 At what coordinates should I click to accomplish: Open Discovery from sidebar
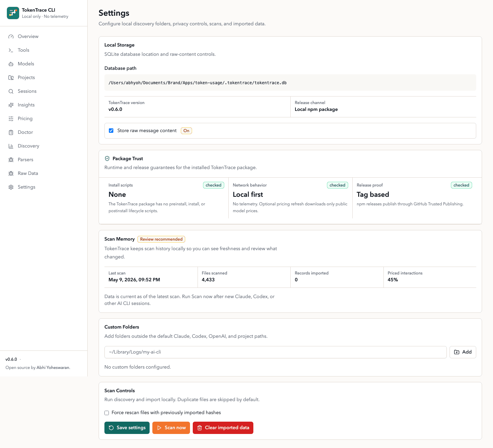pos(44,146)
